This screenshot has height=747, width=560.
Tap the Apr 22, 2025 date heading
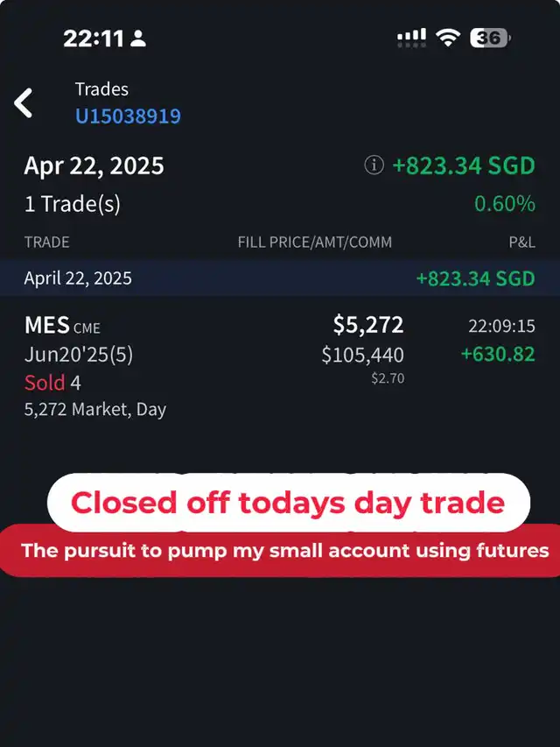94,166
